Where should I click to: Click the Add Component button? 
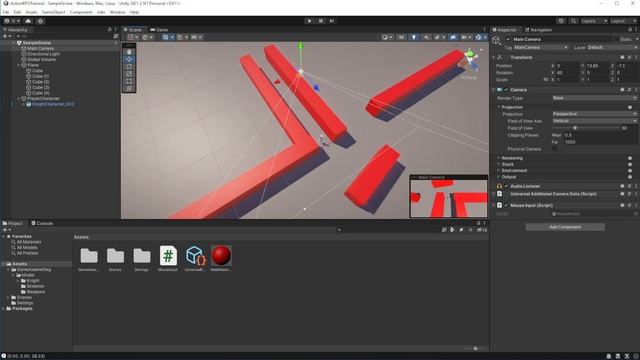point(565,227)
